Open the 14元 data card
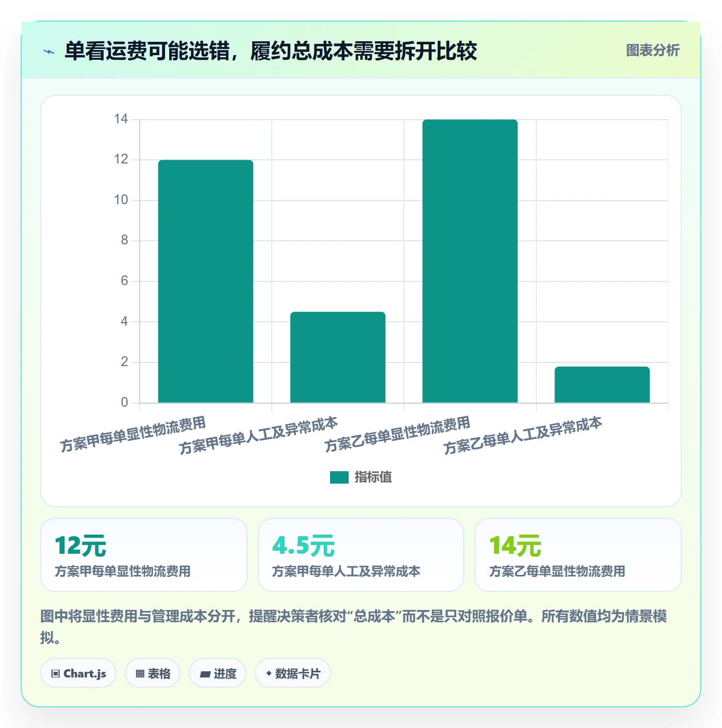The image size is (722, 728). (x=578, y=555)
